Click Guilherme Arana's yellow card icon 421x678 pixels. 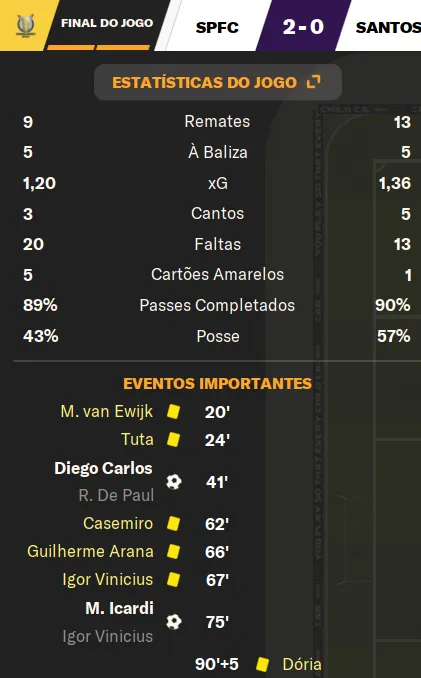click(x=173, y=551)
